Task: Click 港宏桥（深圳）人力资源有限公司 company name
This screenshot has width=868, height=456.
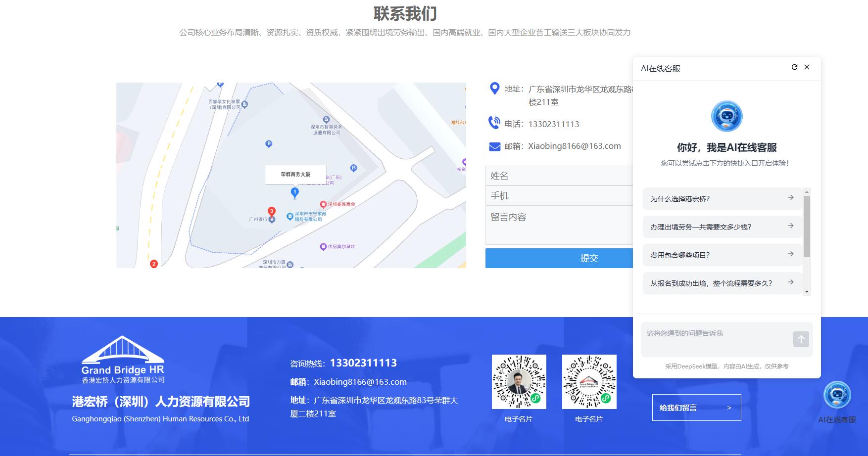Action: [x=161, y=401]
